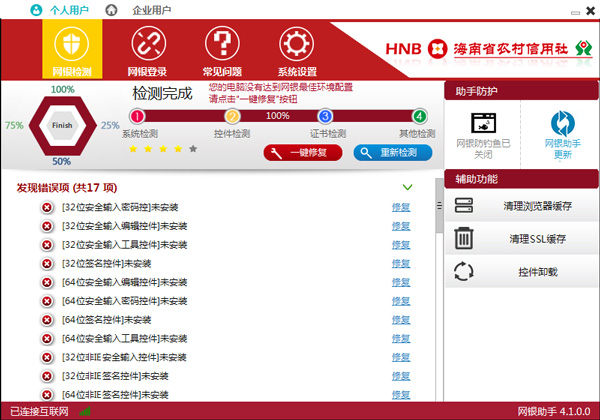Image resolution: width=600 pixels, height=420 pixels.
Task: Click the [64位安全输入编辑控件]未安装 row text
Action: coord(125,282)
